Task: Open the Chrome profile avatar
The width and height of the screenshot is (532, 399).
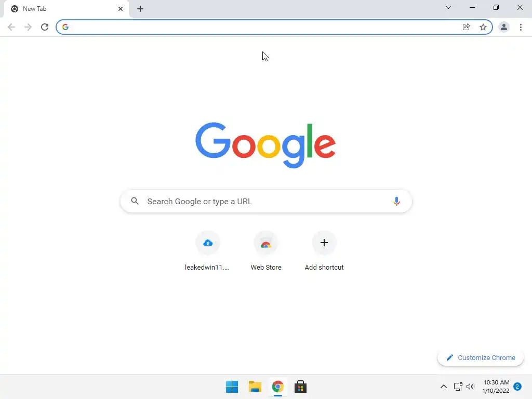Action: (x=504, y=27)
